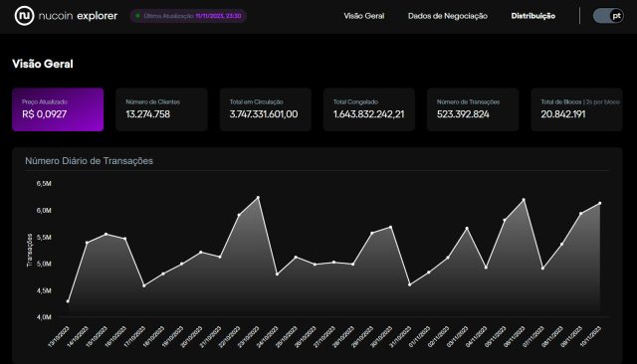Click the 10/11/2023 x-axis date label
This screenshot has width=637, height=364.
(x=590, y=336)
